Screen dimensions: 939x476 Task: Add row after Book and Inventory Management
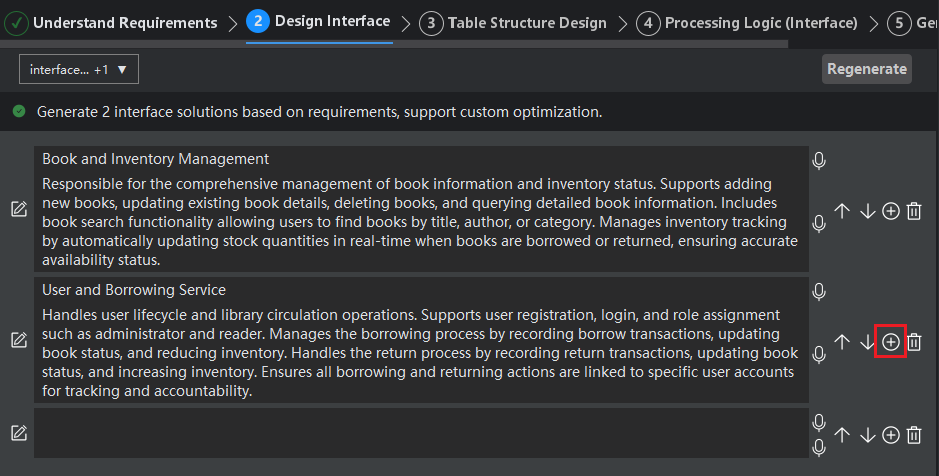pyautogui.click(x=890, y=211)
